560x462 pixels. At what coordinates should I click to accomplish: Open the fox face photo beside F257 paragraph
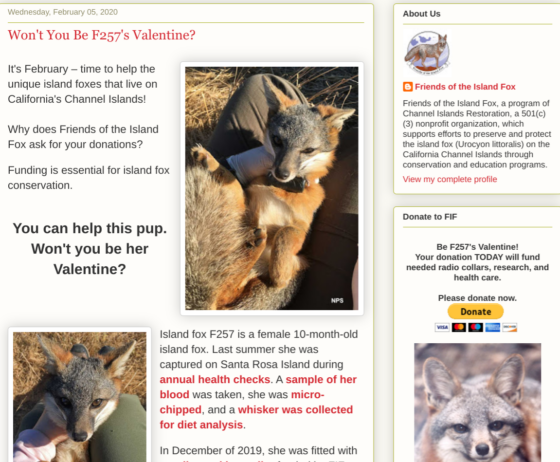80,396
